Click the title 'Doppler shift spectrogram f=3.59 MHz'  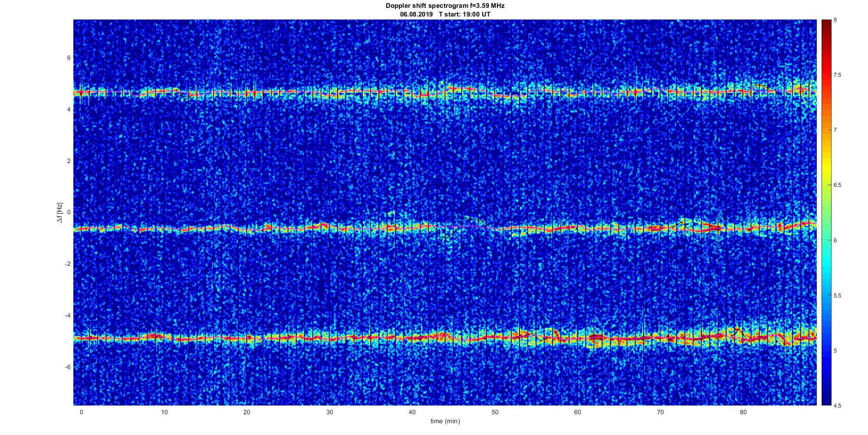click(445, 6)
